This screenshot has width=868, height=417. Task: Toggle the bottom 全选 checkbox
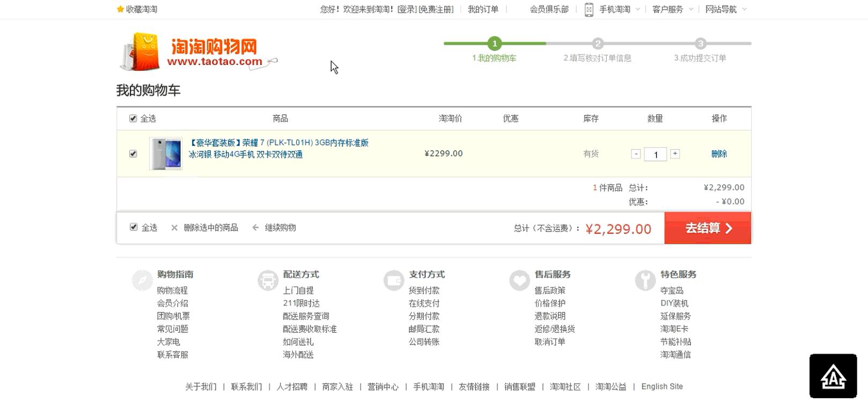(x=134, y=227)
